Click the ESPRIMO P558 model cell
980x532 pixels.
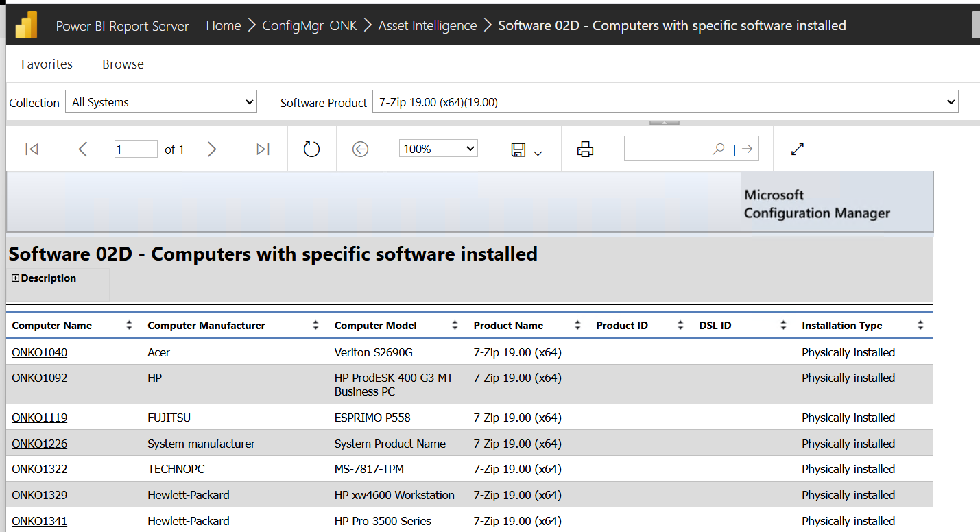point(372,418)
